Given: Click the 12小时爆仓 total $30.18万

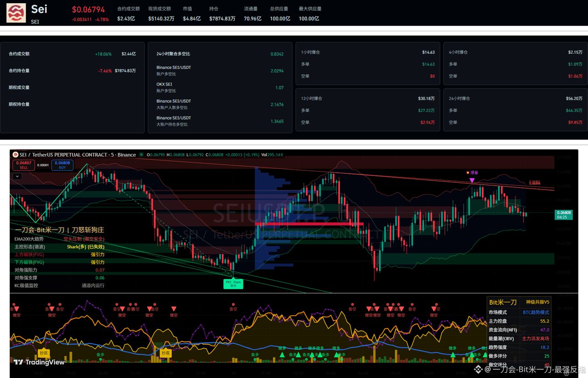Looking at the screenshot, I should (x=426, y=98).
